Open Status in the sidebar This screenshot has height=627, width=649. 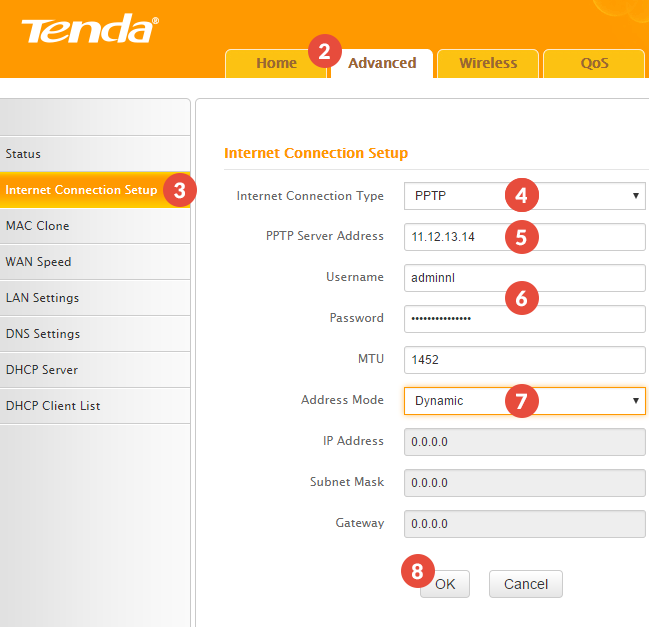(x=95, y=154)
